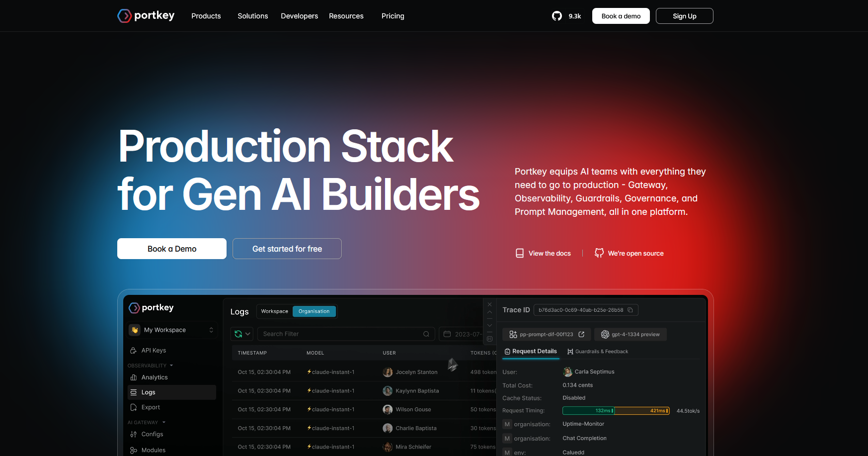Close the trace panel with the X icon
Image resolution: width=868 pixels, height=456 pixels.
[489, 304]
